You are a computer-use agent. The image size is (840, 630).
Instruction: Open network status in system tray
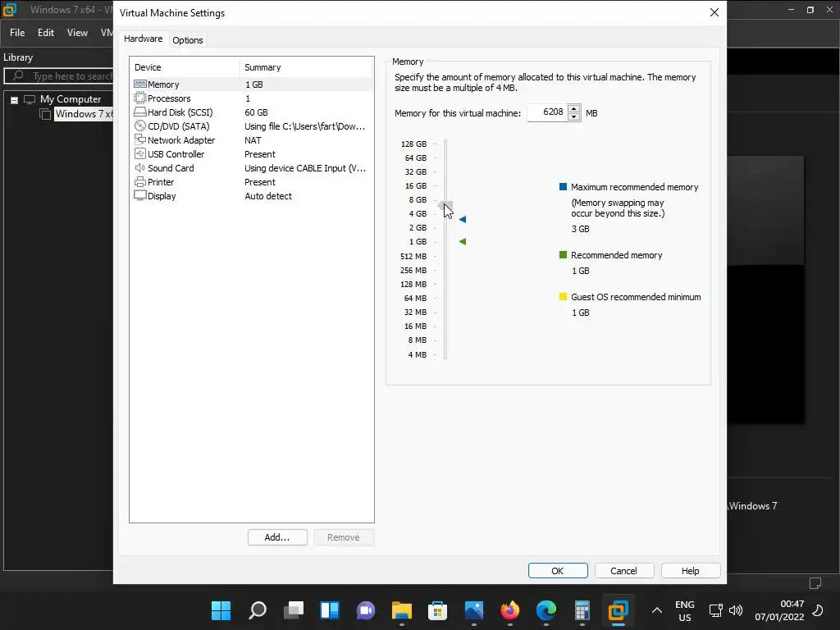(715, 609)
